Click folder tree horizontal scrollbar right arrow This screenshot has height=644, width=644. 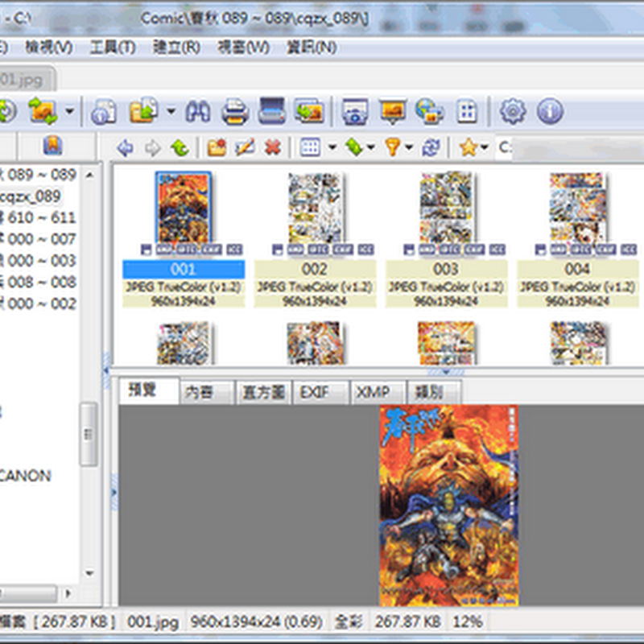[x=68, y=593]
